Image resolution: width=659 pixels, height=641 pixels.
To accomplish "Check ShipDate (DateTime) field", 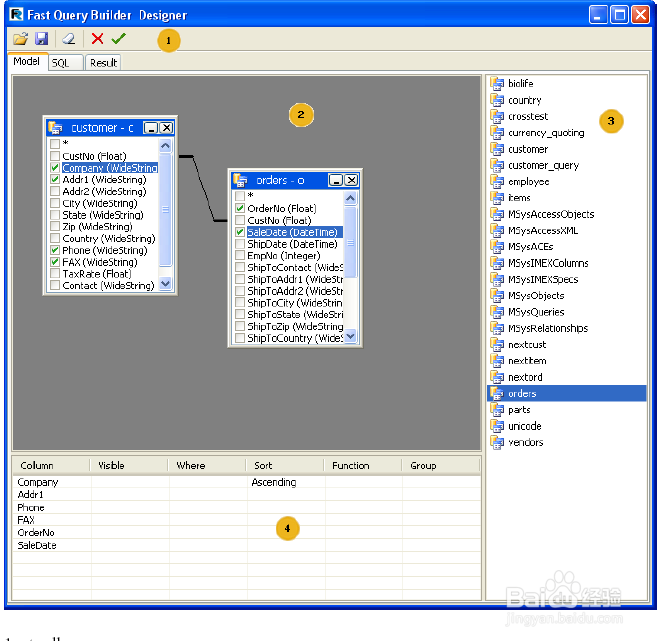I will point(240,243).
